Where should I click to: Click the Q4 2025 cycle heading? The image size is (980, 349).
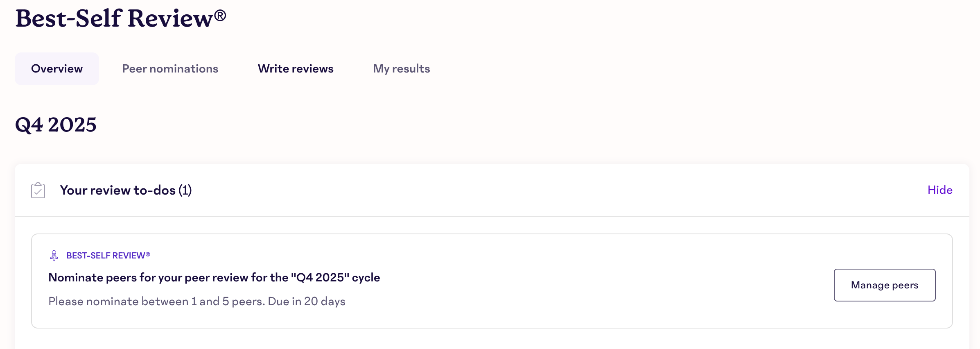click(x=56, y=125)
